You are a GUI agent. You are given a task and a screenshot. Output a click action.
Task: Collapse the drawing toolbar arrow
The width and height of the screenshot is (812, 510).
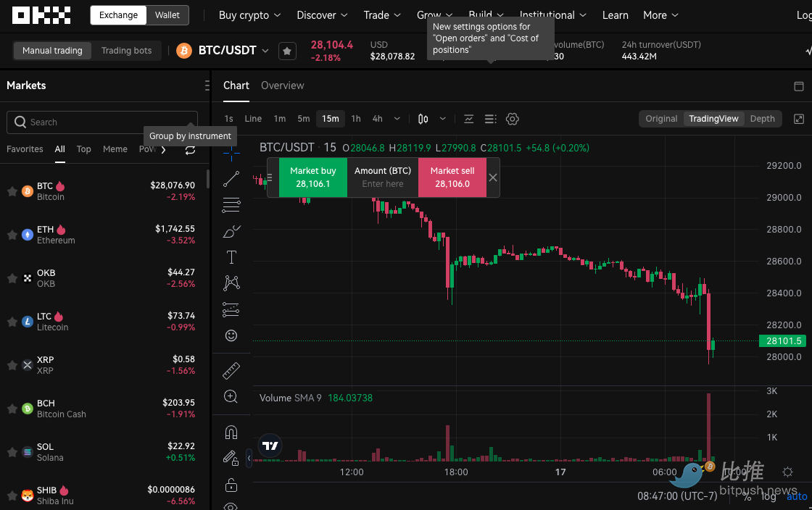point(249,458)
